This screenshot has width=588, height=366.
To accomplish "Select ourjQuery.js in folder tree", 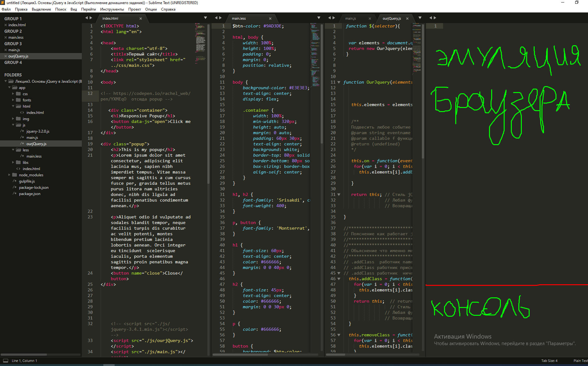I will pos(37,144).
